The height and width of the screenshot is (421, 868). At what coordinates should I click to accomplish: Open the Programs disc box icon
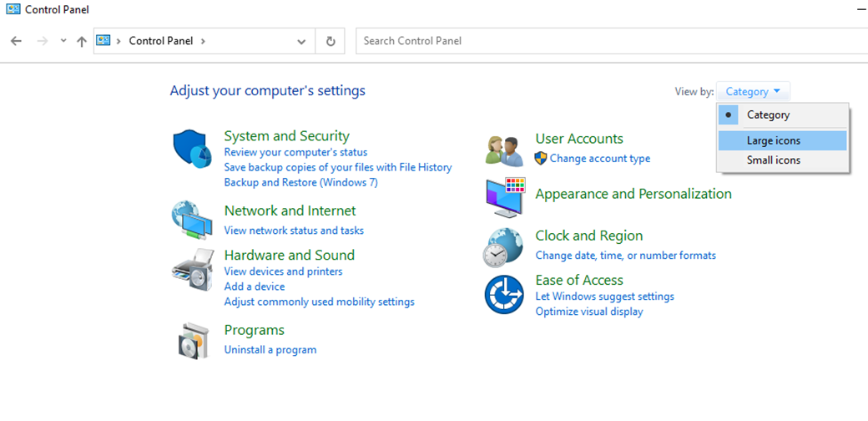coord(192,340)
